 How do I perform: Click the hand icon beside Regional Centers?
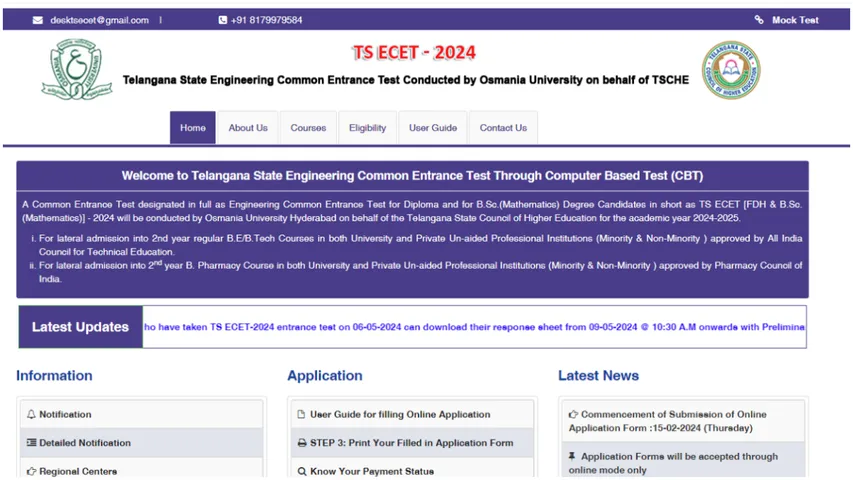(32, 471)
